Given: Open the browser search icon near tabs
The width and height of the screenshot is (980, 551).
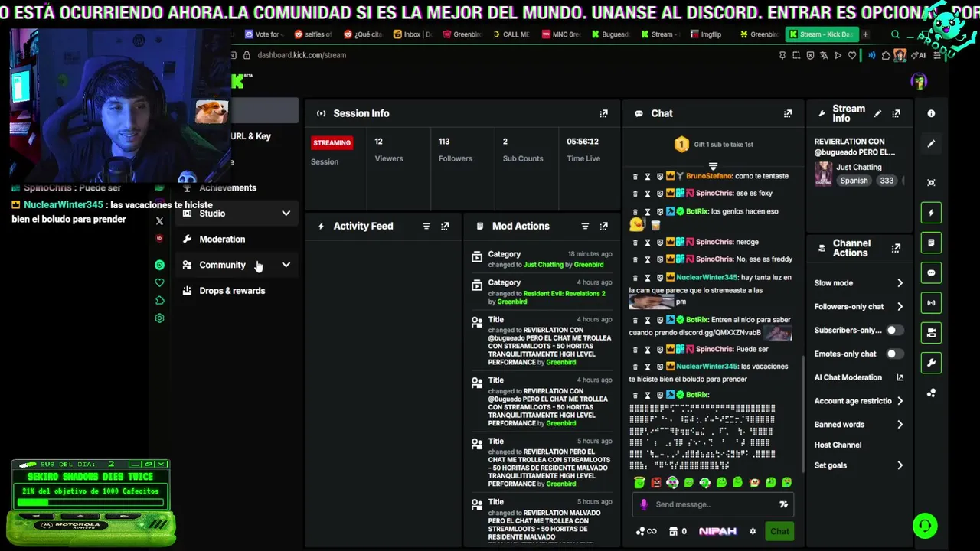Looking at the screenshot, I should tap(895, 34).
